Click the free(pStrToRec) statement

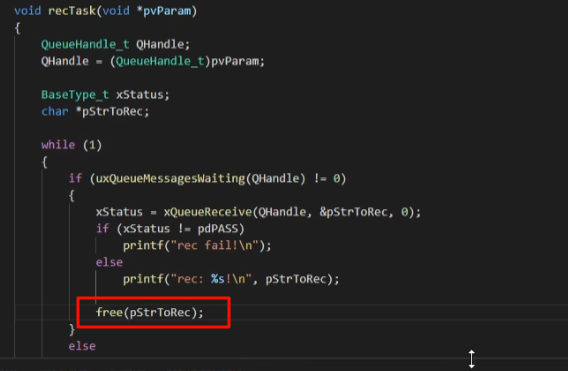[x=150, y=312]
